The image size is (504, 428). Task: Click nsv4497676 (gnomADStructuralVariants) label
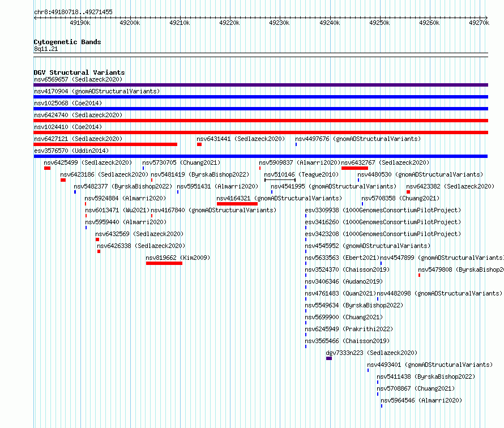point(358,139)
